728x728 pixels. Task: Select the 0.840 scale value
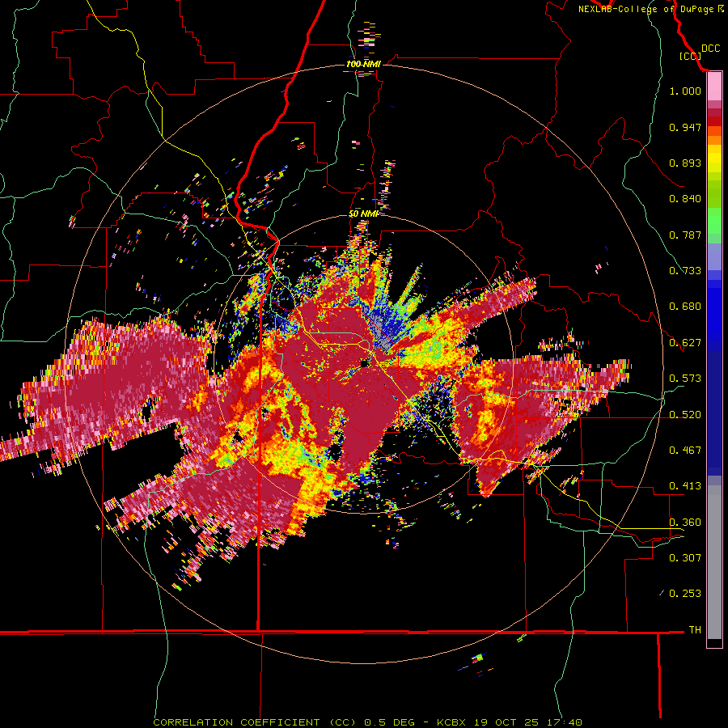(x=685, y=199)
